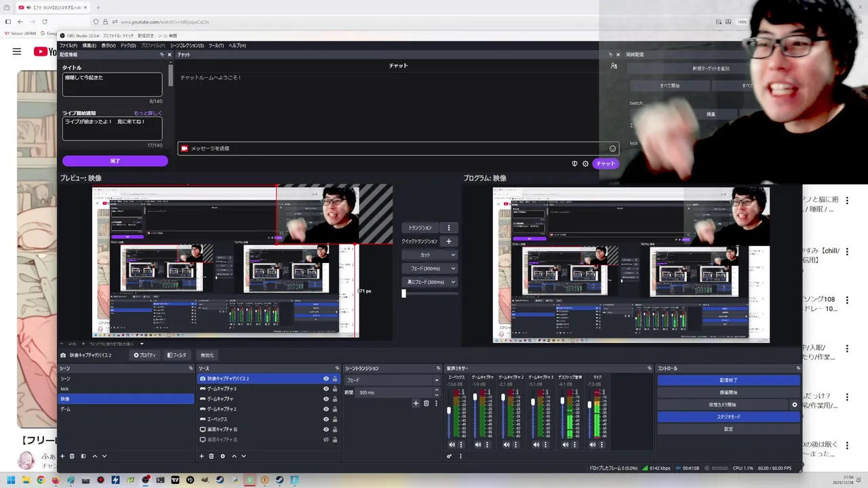The height and width of the screenshot is (488, 868).
Task: Hide the ゲームキャプチャ 3 source
Action: click(x=325, y=389)
